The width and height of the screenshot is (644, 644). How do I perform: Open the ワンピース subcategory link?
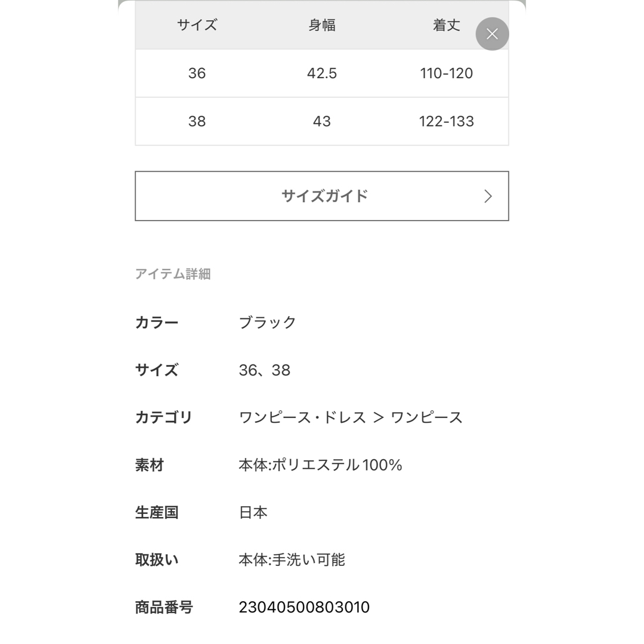426,417
